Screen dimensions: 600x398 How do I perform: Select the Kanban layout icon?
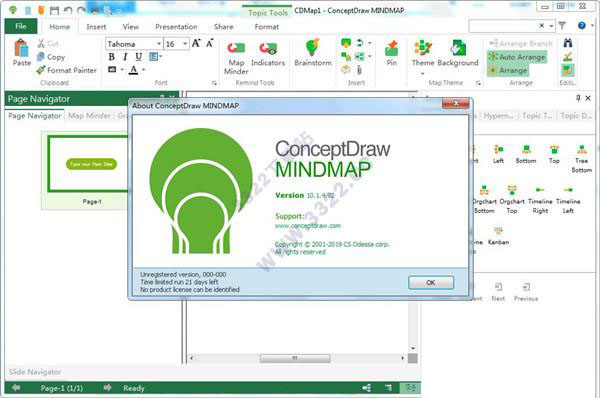tap(498, 235)
